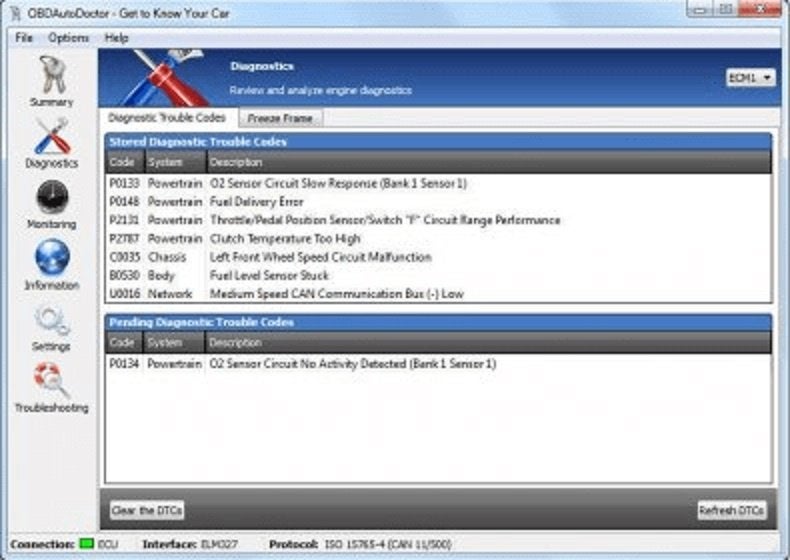
Task: Select C0035 Left Front Wheel Speed row
Action: point(438,257)
